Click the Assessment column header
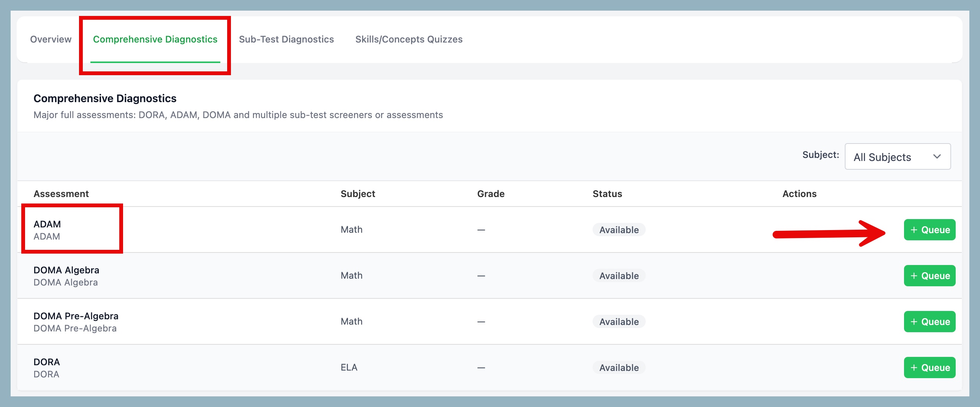980x407 pixels. coord(61,194)
